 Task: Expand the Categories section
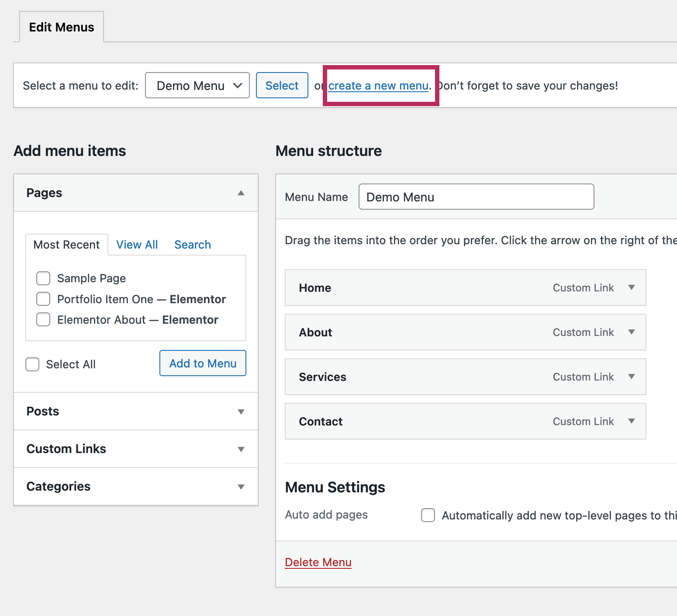241,487
